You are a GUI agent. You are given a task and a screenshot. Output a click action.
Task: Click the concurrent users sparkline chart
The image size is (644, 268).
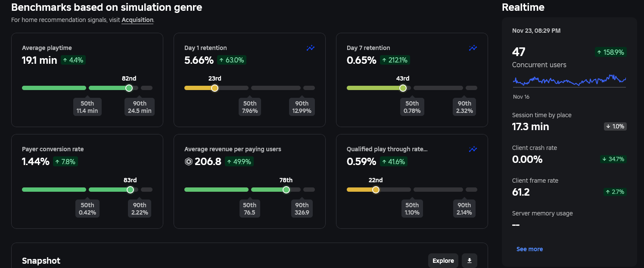(x=569, y=81)
